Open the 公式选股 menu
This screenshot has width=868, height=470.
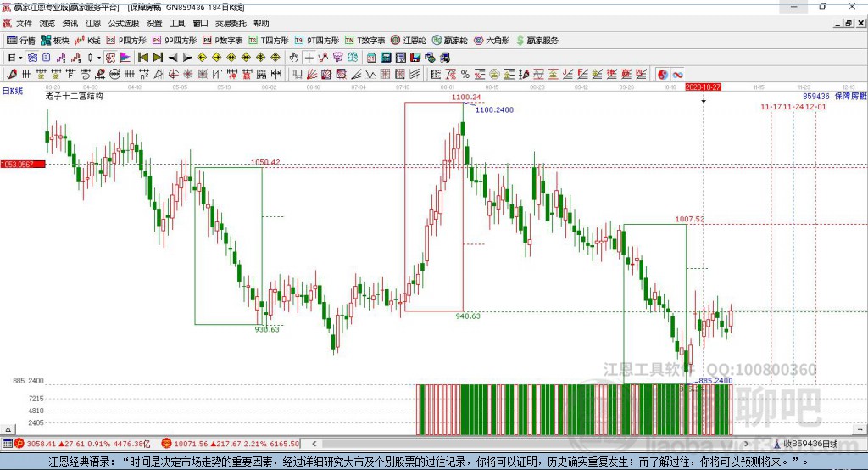click(x=124, y=24)
